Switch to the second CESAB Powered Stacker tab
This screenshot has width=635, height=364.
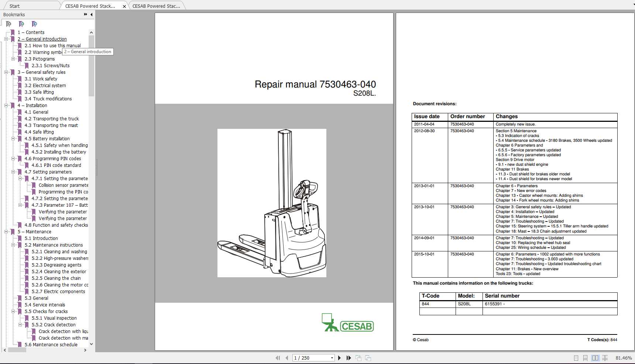tap(156, 6)
